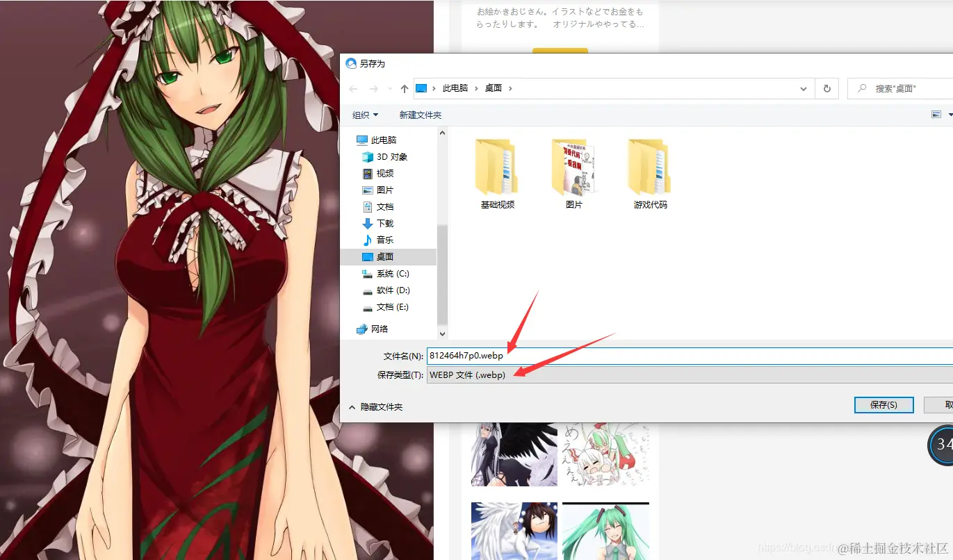This screenshot has width=953, height=560.
Task: Open the green twin-tail girl thumbnail
Action: click(606, 531)
